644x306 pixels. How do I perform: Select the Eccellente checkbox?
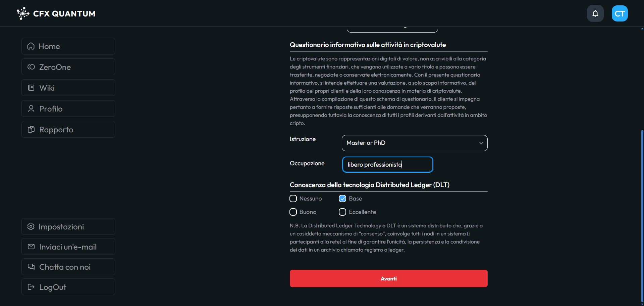(342, 212)
